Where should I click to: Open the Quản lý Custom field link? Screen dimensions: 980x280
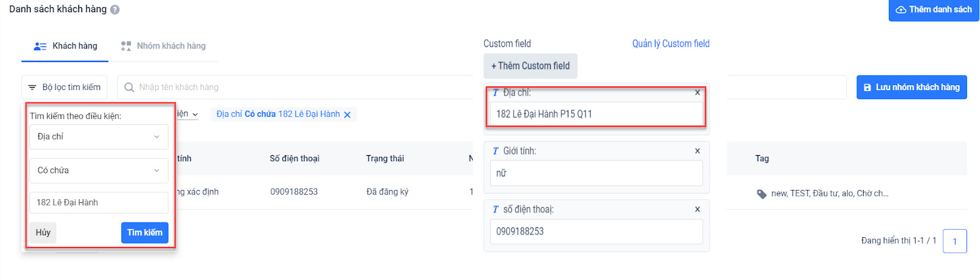coord(671,44)
